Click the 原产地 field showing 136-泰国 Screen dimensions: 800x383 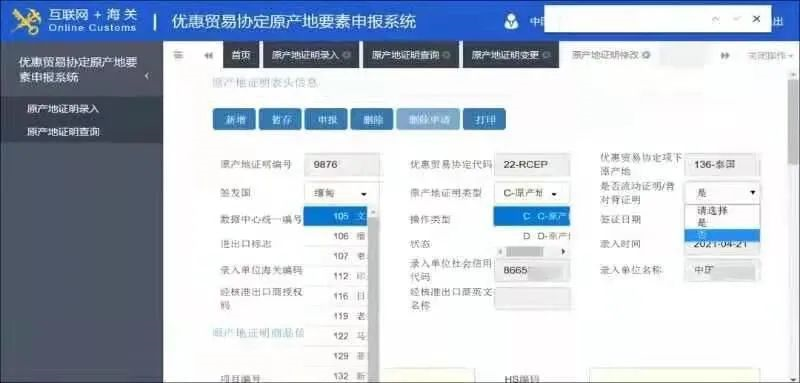722,165
